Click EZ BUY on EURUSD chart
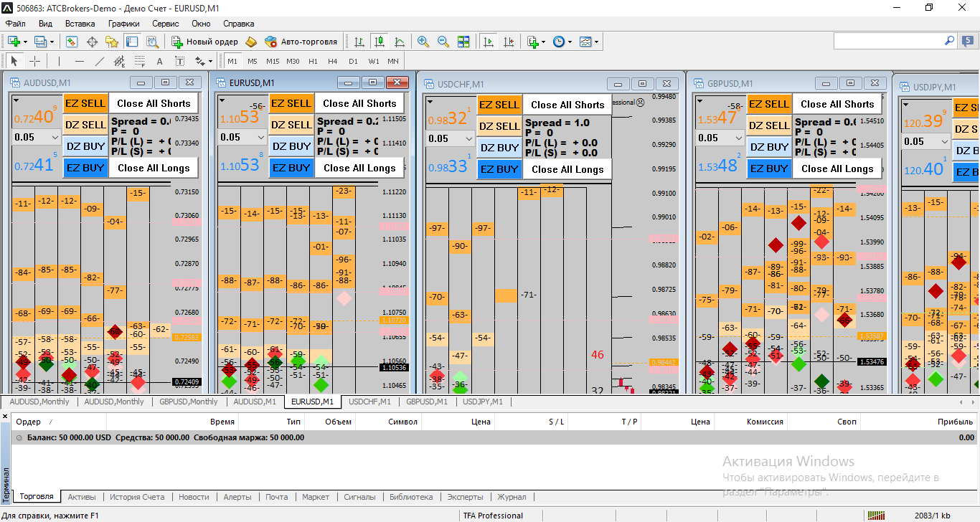This screenshot has width=980, height=522. pyautogui.click(x=291, y=168)
